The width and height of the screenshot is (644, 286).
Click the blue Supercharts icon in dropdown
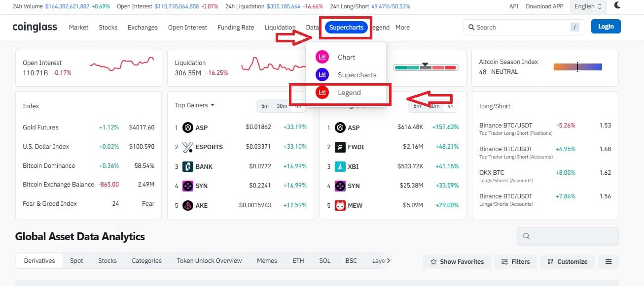pyautogui.click(x=322, y=75)
